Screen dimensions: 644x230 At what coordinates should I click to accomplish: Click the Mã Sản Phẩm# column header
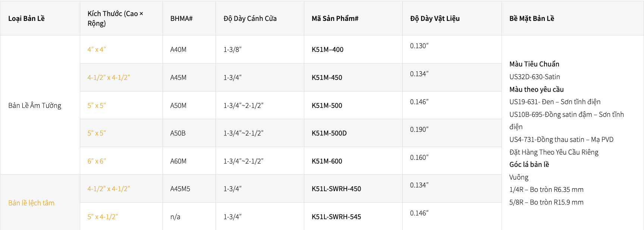point(335,19)
